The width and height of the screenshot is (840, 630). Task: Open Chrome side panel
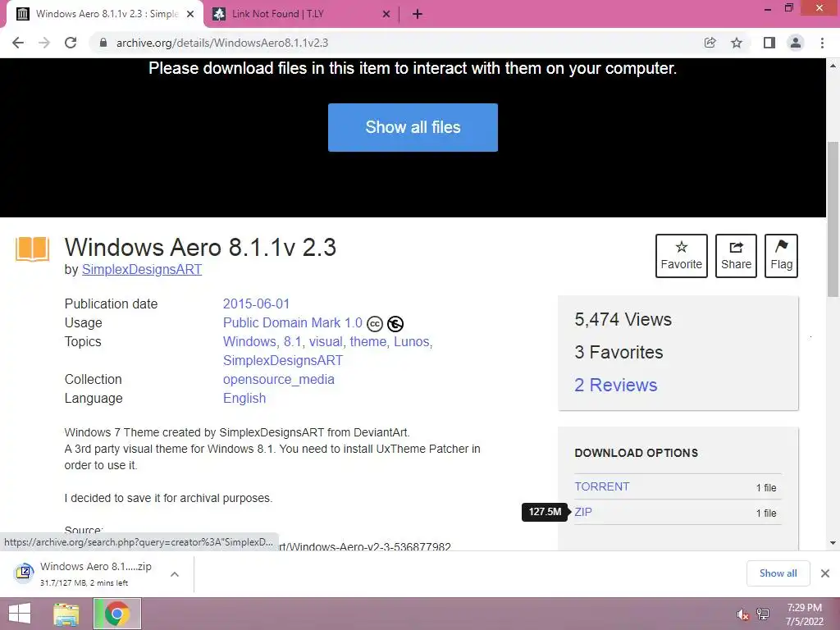[769, 43]
